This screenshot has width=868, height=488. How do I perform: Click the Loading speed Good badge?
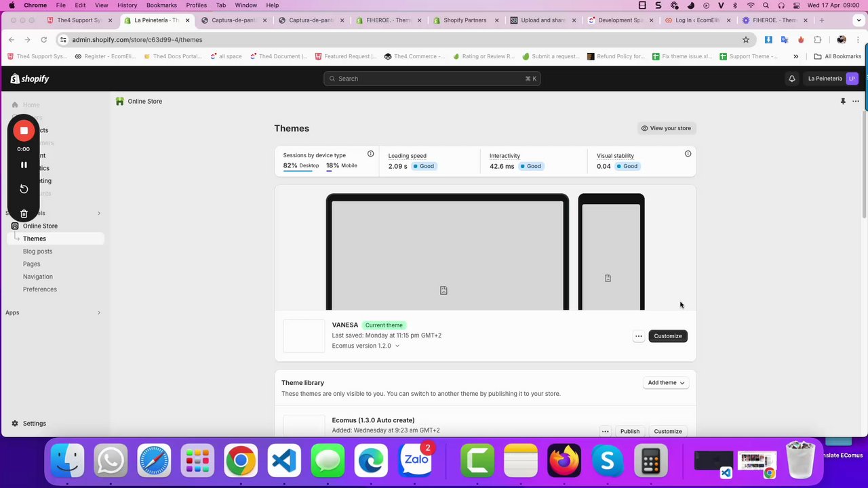pyautogui.click(x=423, y=166)
